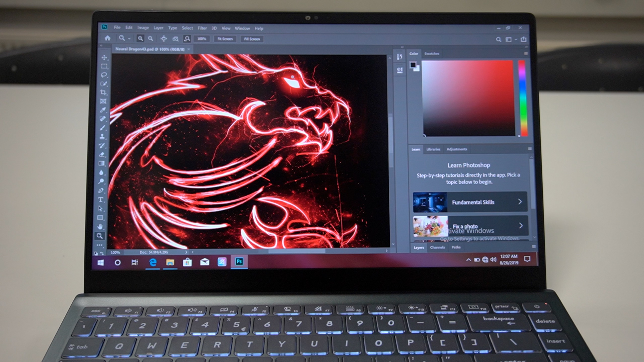Viewport: 644px width, 362px height.
Task: Expand the status bar Doc info arrow
Action: click(186, 252)
